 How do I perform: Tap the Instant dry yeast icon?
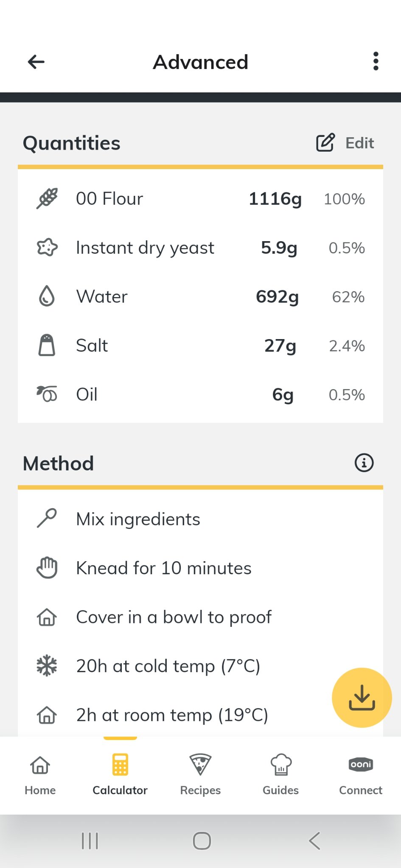point(47,248)
